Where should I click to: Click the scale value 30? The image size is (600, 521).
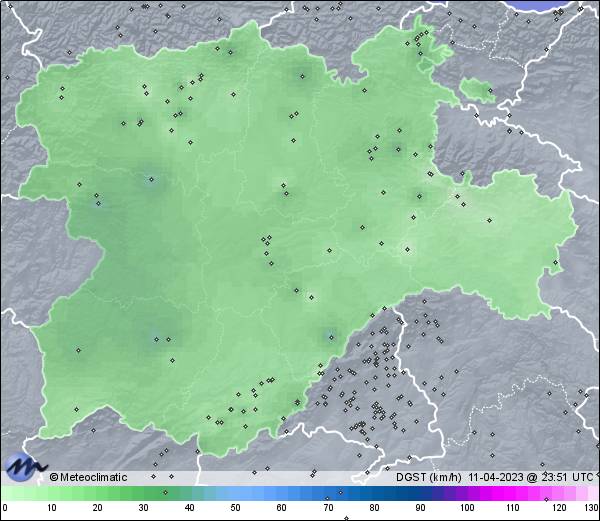[x=143, y=508]
